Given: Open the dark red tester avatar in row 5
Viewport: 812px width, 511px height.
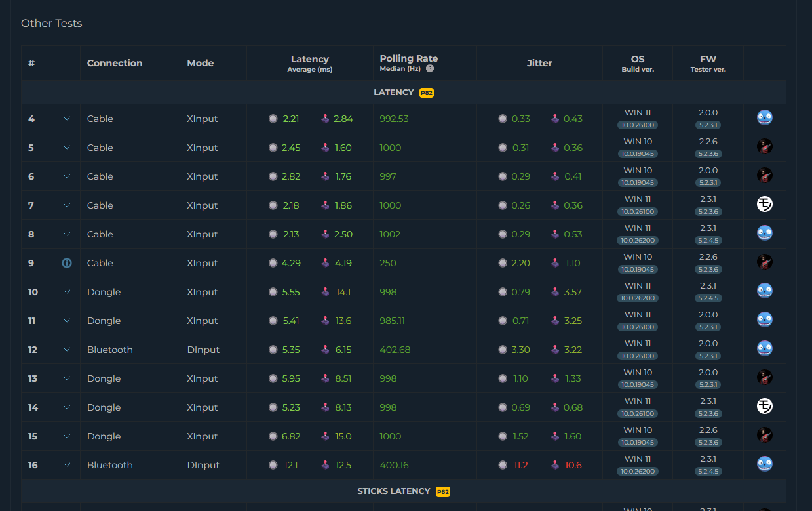Looking at the screenshot, I should [764, 146].
